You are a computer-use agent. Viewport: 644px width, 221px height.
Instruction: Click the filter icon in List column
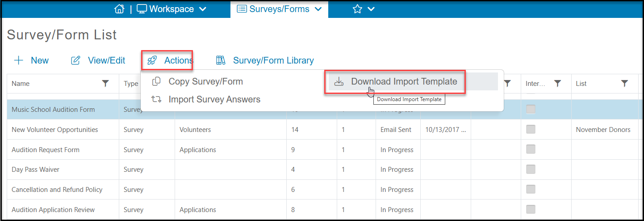624,83
